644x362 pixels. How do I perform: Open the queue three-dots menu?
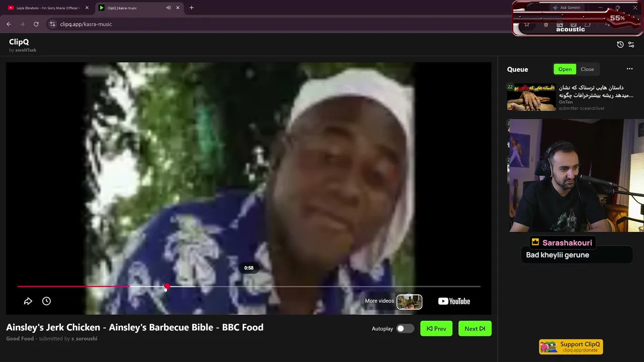point(629,69)
